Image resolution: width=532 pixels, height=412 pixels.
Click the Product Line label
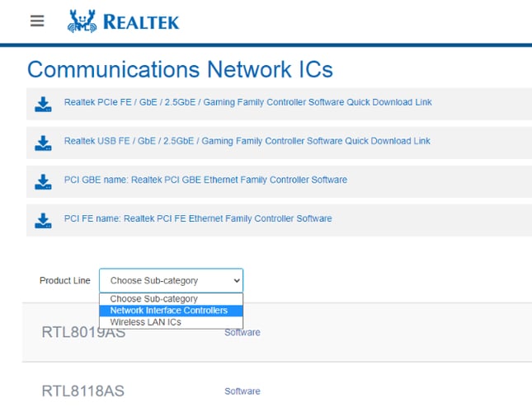pyautogui.click(x=65, y=280)
